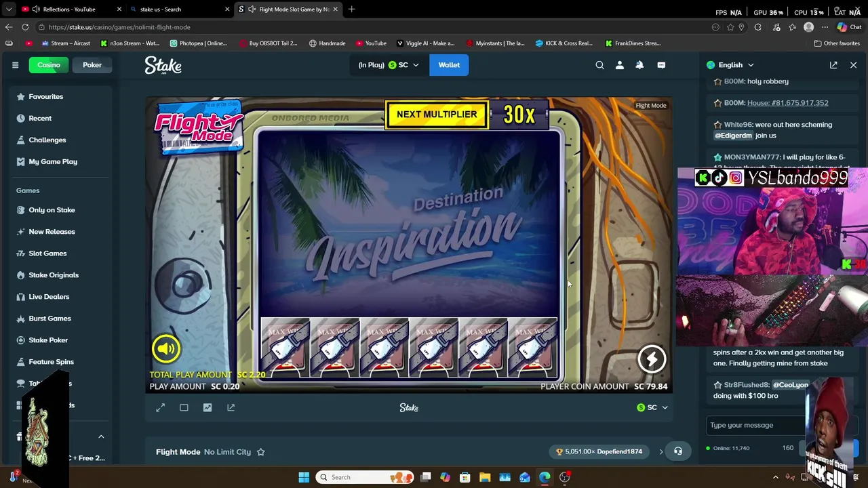Open Slot Games category
This screenshot has width=868, height=488.
[47, 253]
